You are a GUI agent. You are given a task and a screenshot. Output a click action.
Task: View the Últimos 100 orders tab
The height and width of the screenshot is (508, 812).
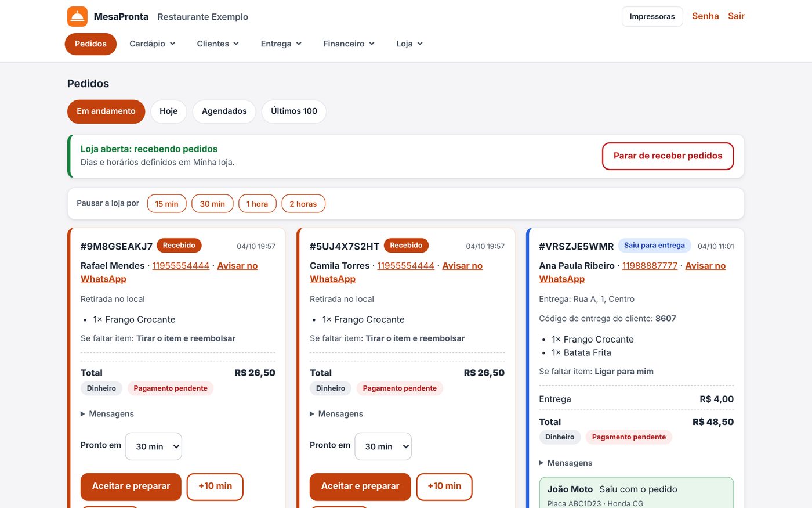point(294,111)
